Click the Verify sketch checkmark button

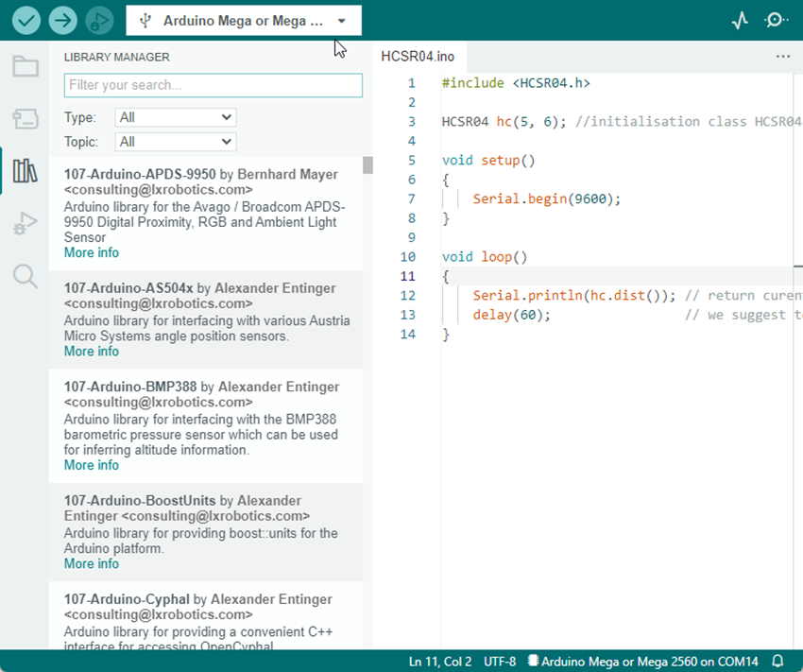(x=26, y=21)
